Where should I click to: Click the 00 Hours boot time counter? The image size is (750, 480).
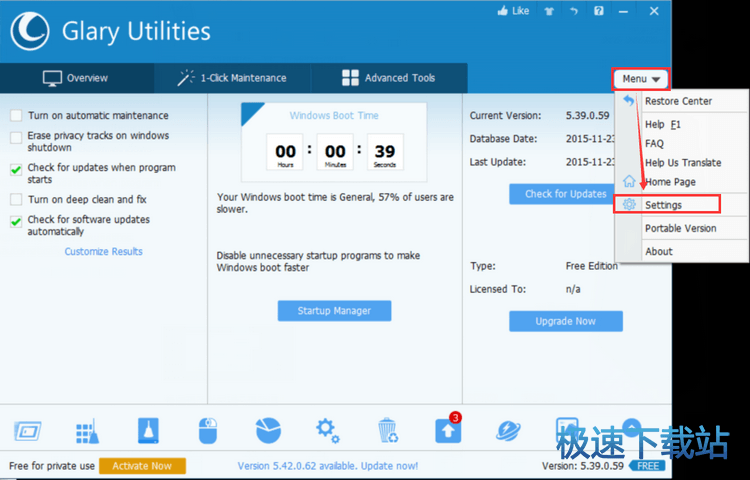[285, 152]
